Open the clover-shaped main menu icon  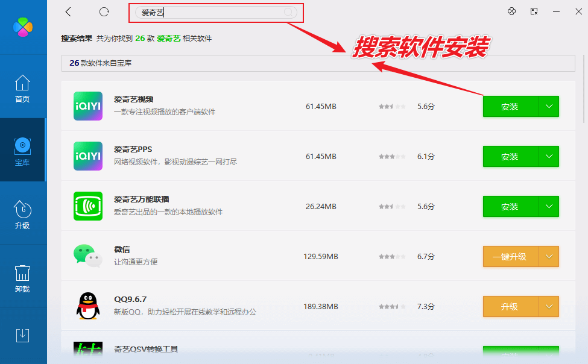pyautogui.click(x=512, y=11)
